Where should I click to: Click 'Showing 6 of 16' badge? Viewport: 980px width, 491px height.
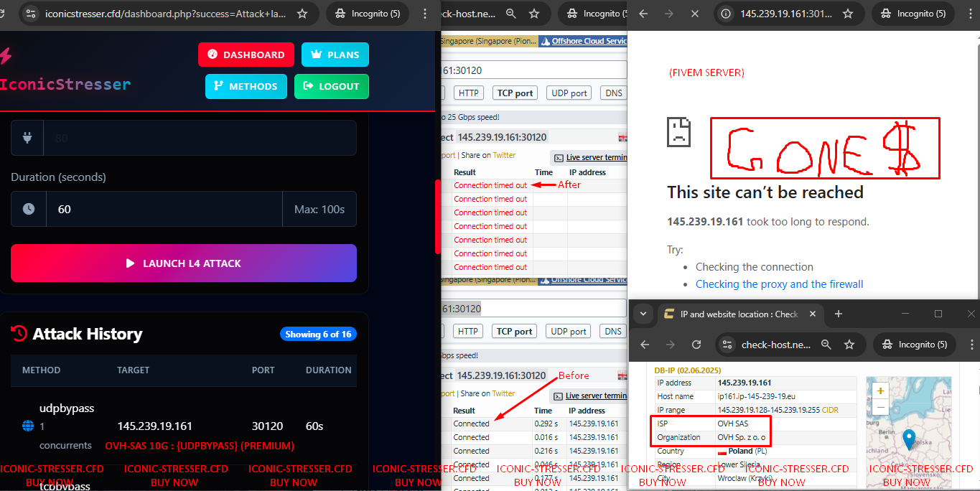click(x=318, y=335)
